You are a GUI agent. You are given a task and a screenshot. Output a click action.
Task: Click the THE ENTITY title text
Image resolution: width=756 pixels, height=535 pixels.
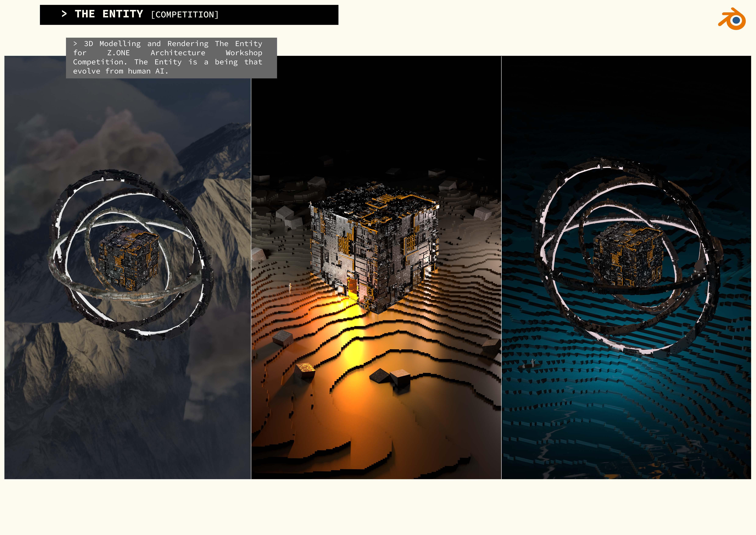(109, 14)
